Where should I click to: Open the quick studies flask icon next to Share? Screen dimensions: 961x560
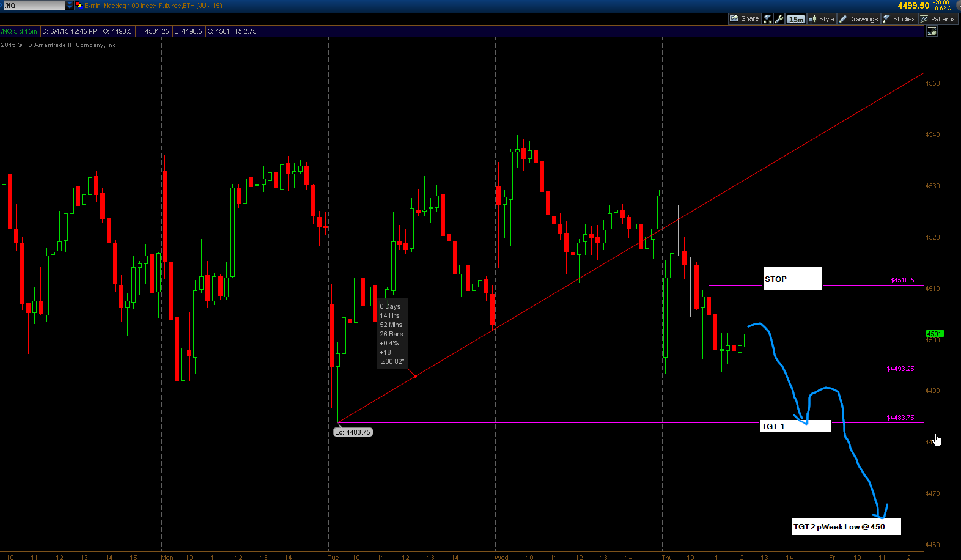768,19
